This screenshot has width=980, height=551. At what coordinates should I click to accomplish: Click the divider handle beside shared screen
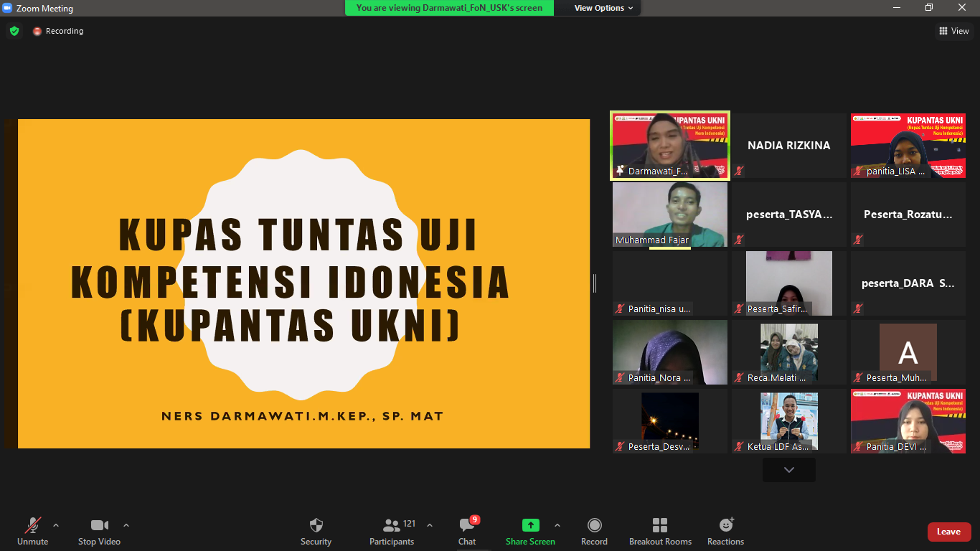[x=595, y=283]
